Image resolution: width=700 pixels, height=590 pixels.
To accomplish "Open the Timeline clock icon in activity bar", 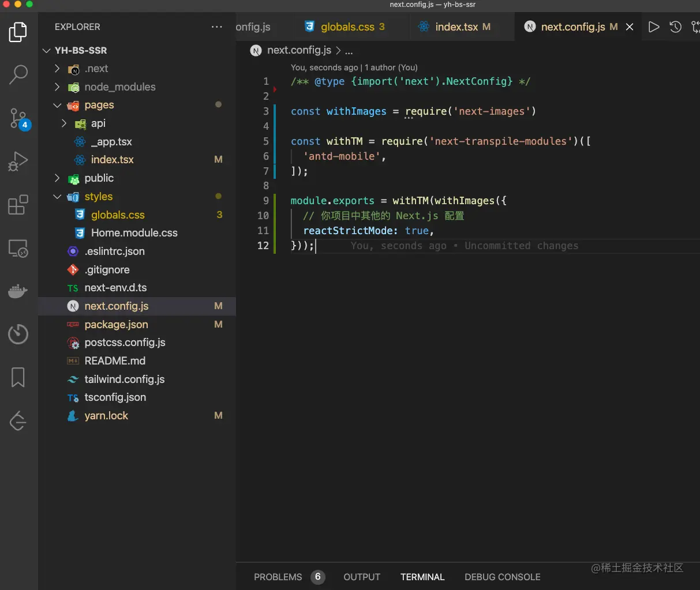I will pyautogui.click(x=17, y=334).
